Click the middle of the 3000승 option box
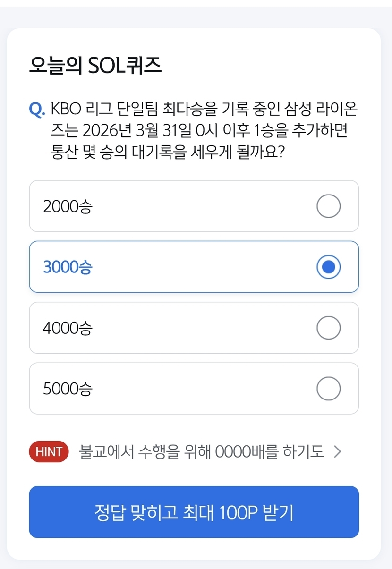 [x=194, y=267]
